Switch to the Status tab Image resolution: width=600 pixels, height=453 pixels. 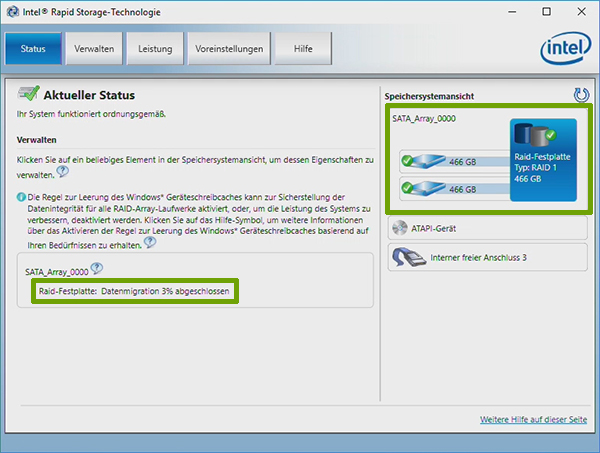[33, 49]
